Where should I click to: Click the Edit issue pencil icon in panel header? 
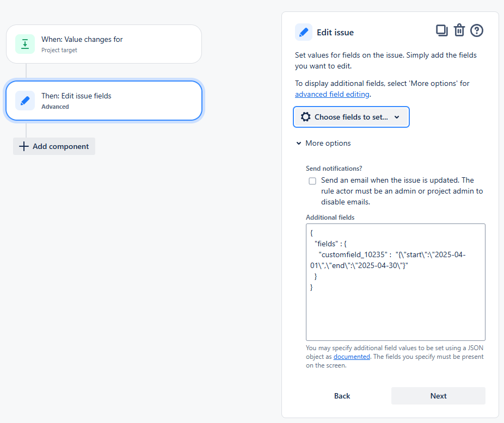(x=303, y=32)
